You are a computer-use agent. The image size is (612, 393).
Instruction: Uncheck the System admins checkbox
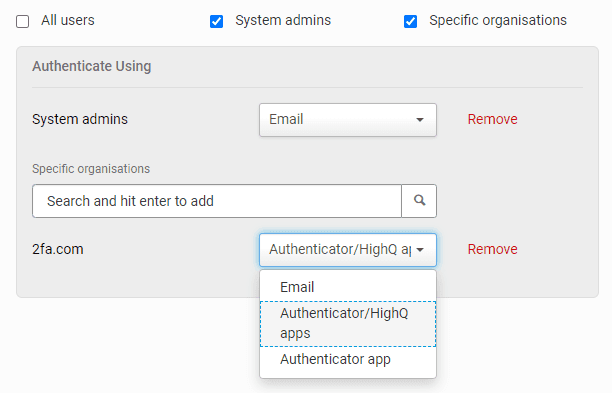216,21
